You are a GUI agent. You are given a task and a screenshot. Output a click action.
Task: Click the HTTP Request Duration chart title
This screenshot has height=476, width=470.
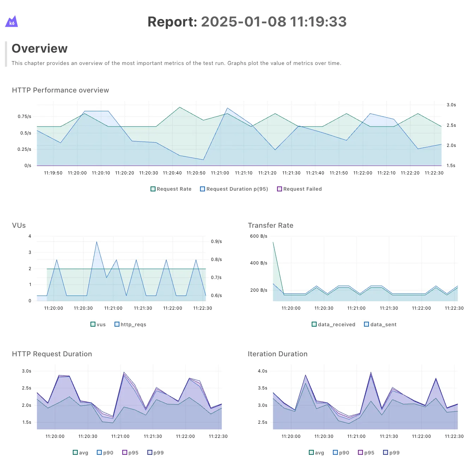click(52, 354)
